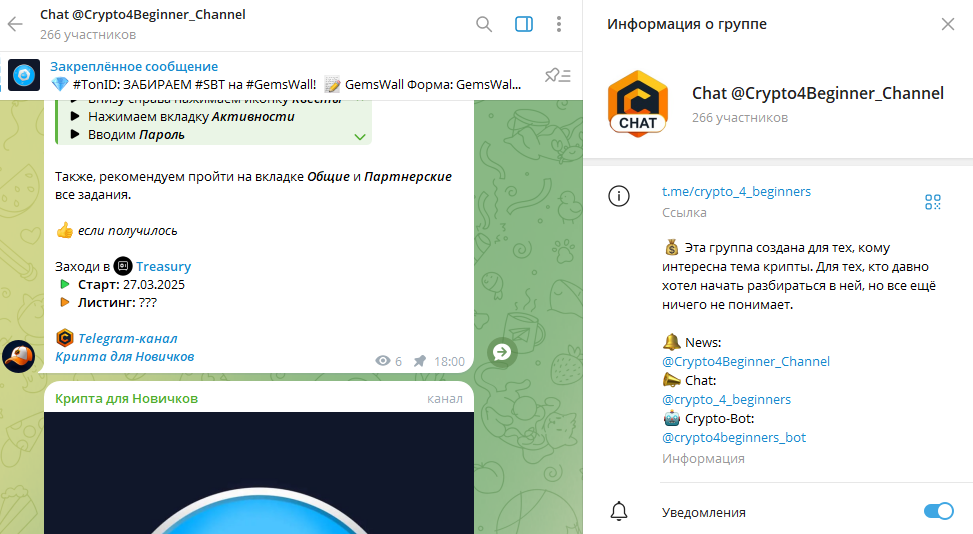The height and width of the screenshot is (534, 973).
Task: Click the robot emoji next to Crypto-Bot
Action: coord(671,418)
